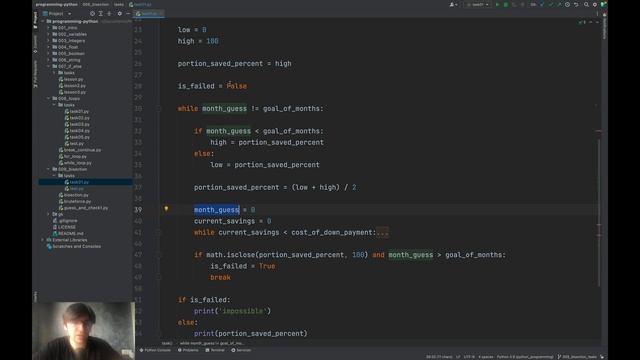Open the Services tool tab

(241, 350)
